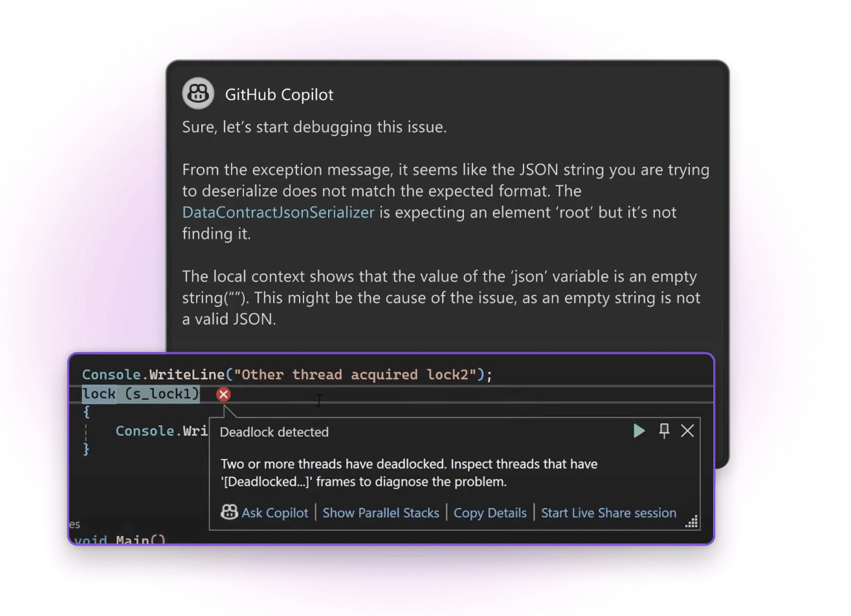
Task: Click the GitHub Copilot avatar icon
Action: pos(198,94)
